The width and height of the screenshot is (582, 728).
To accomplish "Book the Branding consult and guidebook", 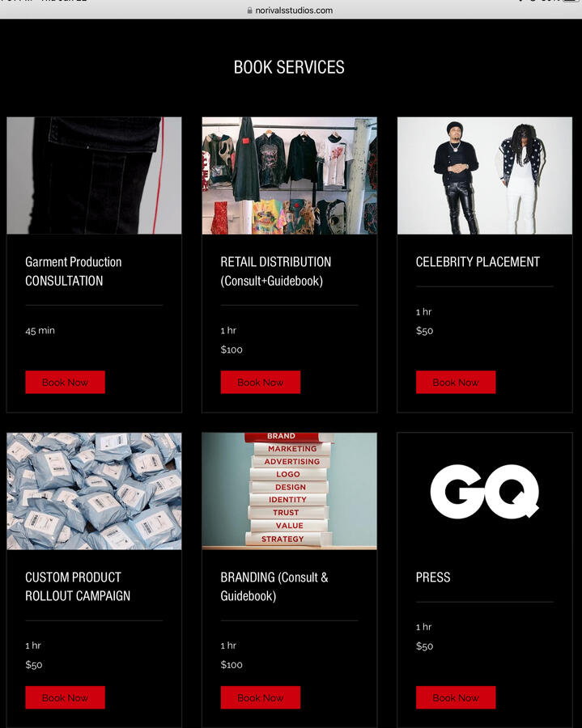I will pos(260,697).
